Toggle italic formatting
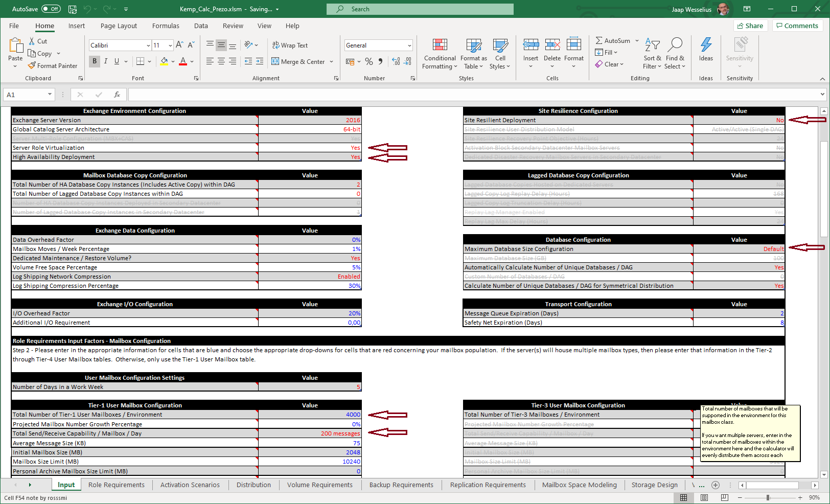Viewport: 830px width, 504px height. coord(105,61)
